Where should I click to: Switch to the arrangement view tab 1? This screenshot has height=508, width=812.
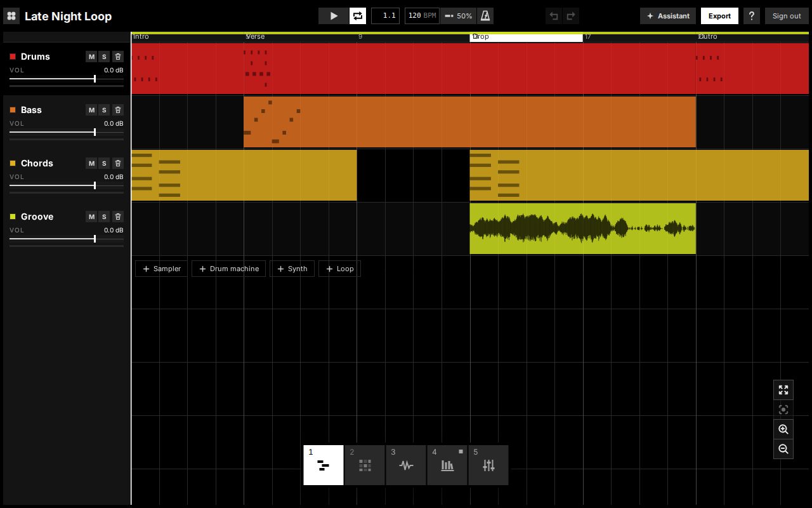coord(324,465)
